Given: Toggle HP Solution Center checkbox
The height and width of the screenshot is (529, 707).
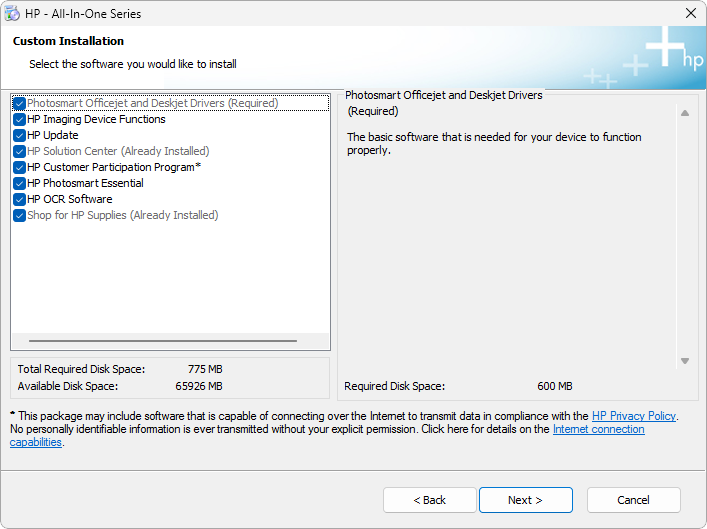Looking at the screenshot, I should point(19,152).
